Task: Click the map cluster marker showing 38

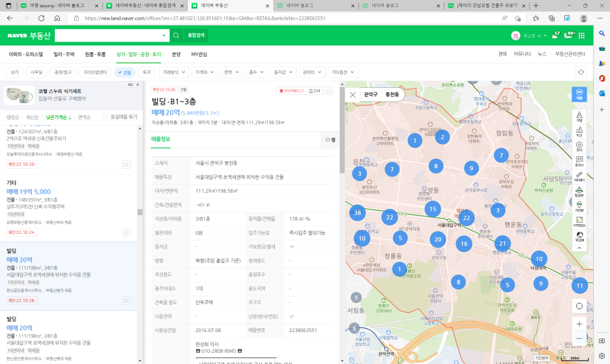Action: 357,213
